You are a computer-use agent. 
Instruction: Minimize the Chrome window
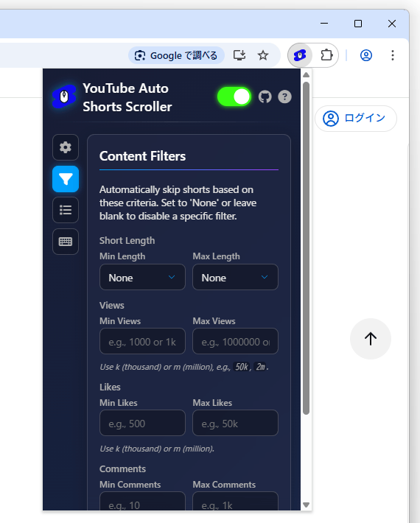324,24
